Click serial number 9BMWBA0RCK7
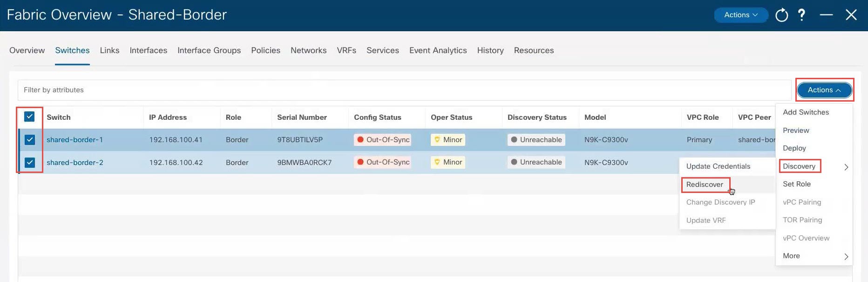This screenshot has width=868, height=282. (304, 163)
